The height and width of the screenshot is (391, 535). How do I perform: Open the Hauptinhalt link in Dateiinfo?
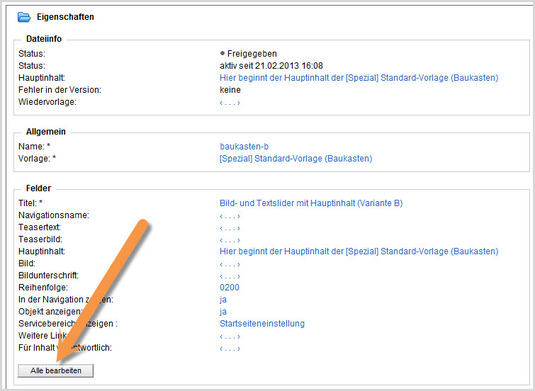(359, 78)
